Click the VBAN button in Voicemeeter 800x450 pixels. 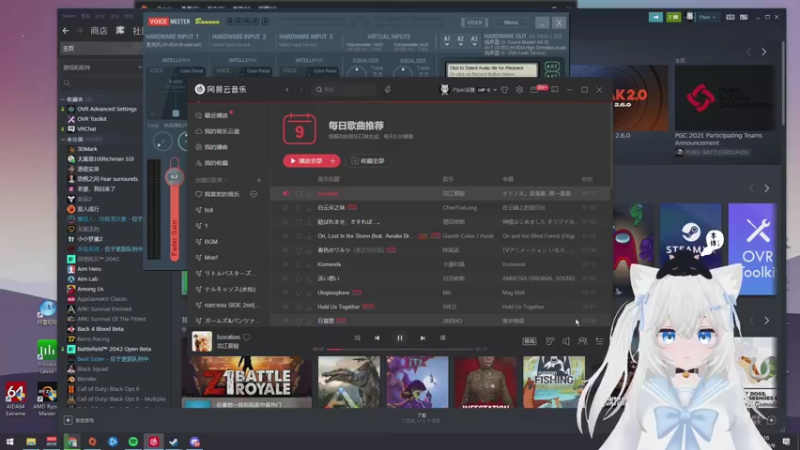(x=474, y=22)
